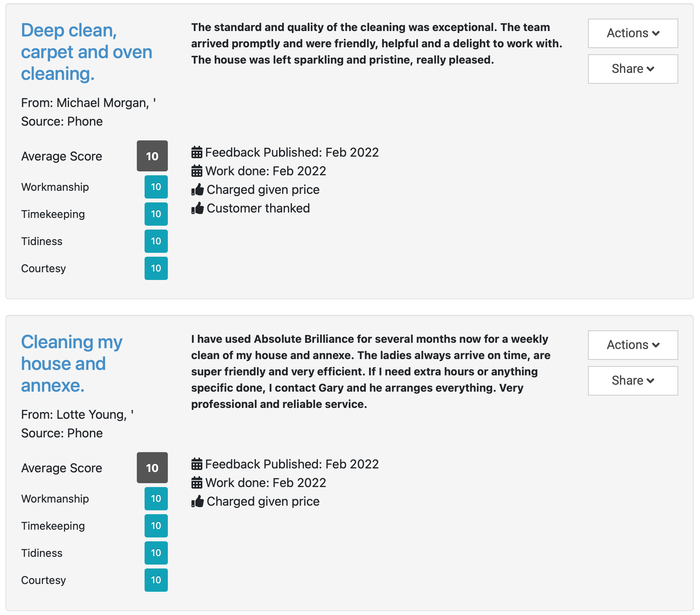Click calendar icon beside second review's Feedback Published
This screenshot has height=615, width=700.
click(197, 464)
